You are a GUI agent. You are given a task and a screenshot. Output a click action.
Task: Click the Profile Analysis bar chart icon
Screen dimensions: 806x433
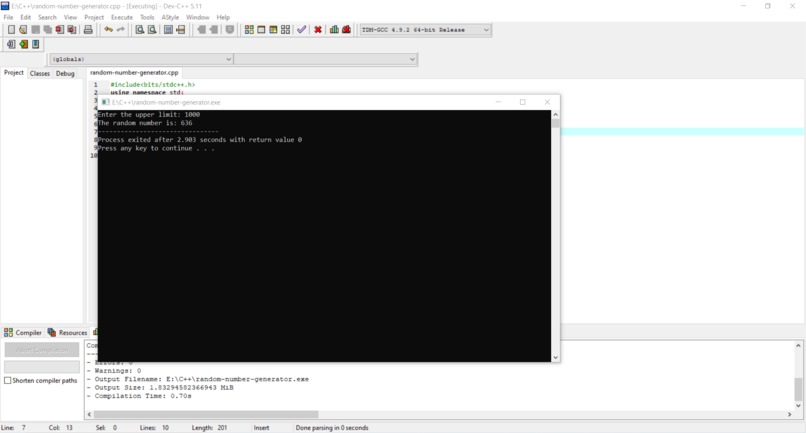334,30
